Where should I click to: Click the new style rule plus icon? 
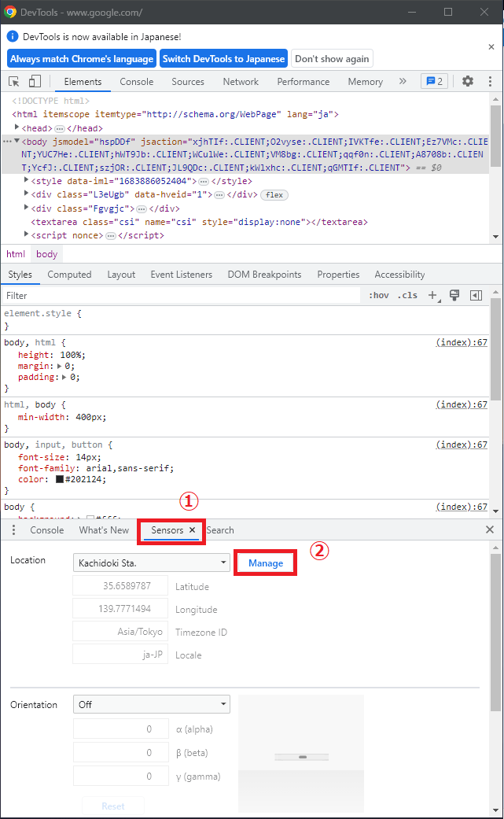[x=433, y=296]
